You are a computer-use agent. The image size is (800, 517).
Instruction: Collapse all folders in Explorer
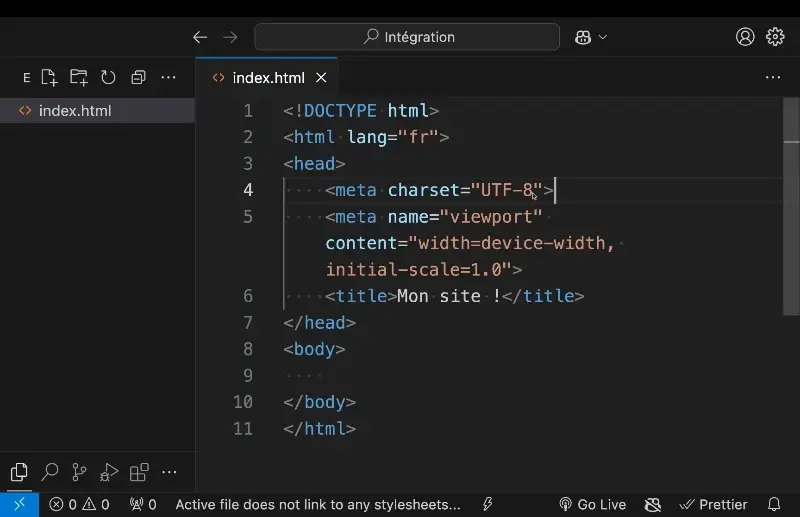(138, 78)
